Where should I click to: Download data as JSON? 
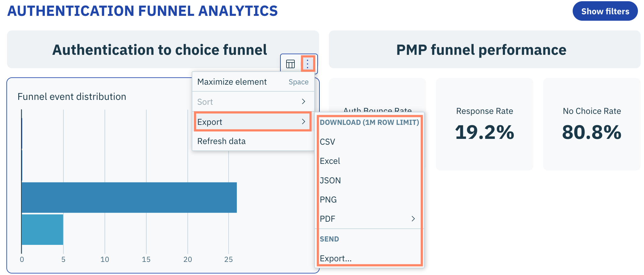tap(330, 181)
